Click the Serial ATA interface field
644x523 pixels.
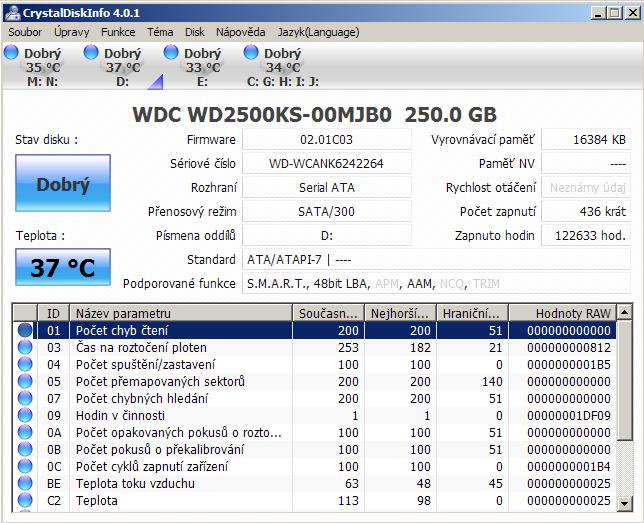(327, 188)
